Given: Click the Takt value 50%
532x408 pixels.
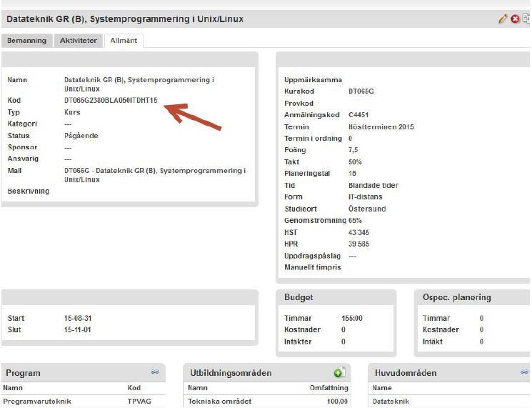Looking at the screenshot, I should (x=355, y=162).
